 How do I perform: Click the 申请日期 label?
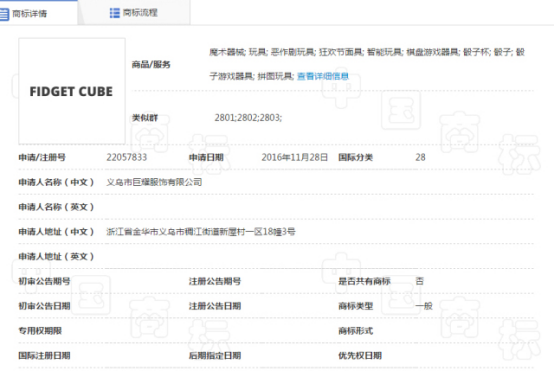pyautogui.click(x=206, y=157)
